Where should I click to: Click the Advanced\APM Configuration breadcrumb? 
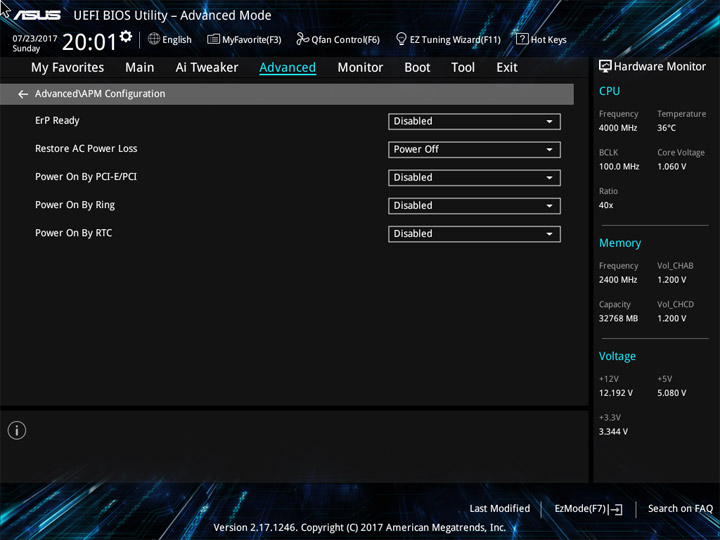(x=100, y=94)
